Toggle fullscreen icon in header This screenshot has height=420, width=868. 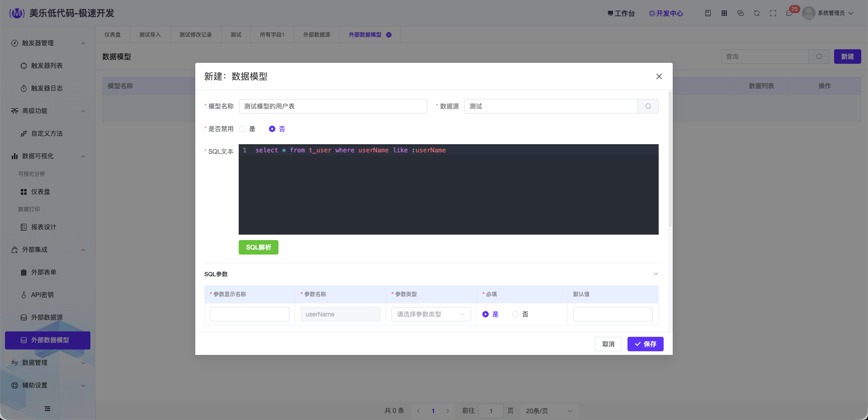773,13
